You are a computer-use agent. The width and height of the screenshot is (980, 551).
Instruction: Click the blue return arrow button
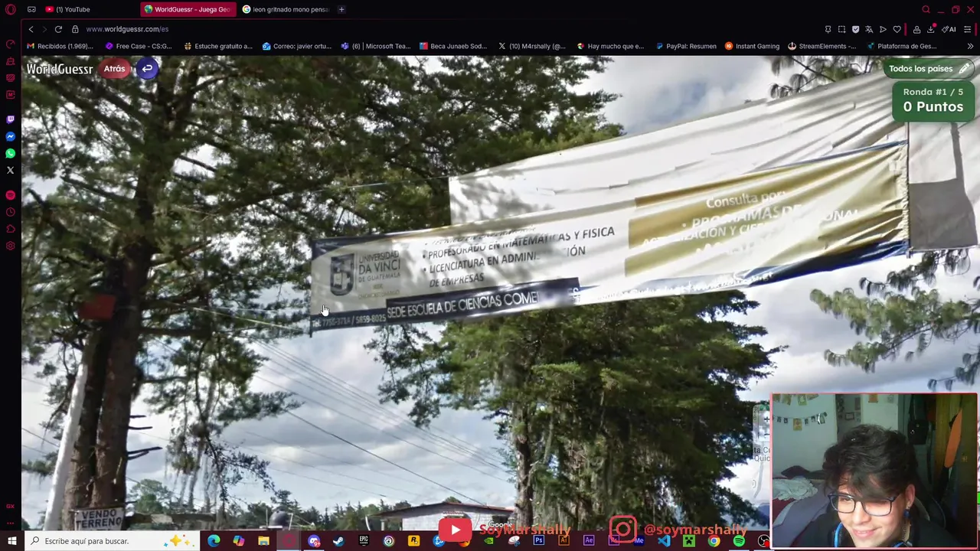tap(147, 69)
